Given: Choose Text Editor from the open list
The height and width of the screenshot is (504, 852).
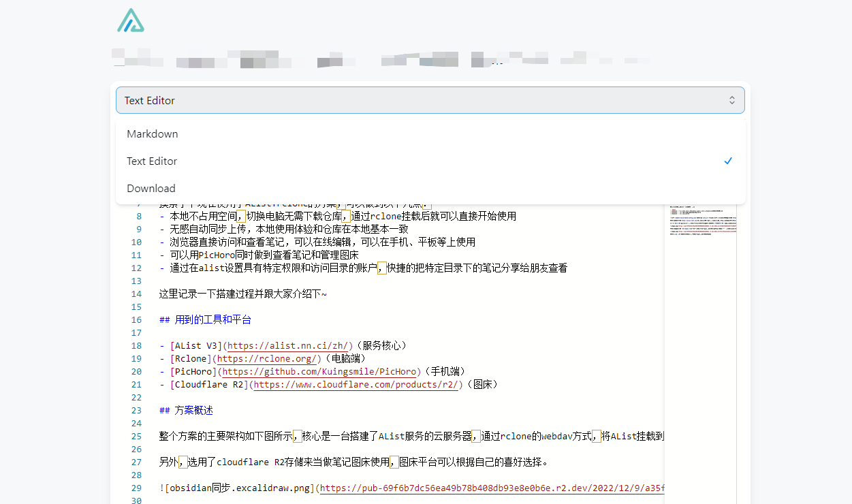Looking at the screenshot, I should click(x=151, y=161).
